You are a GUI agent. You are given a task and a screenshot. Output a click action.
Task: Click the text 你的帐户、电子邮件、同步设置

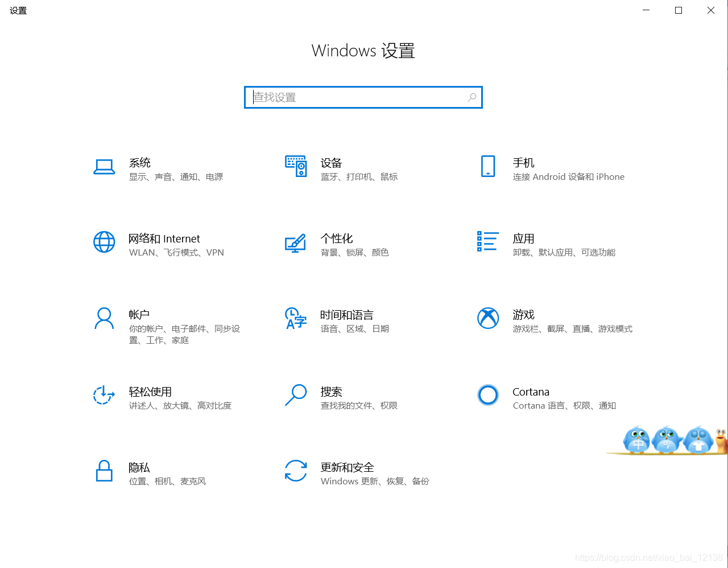[184, 335]
